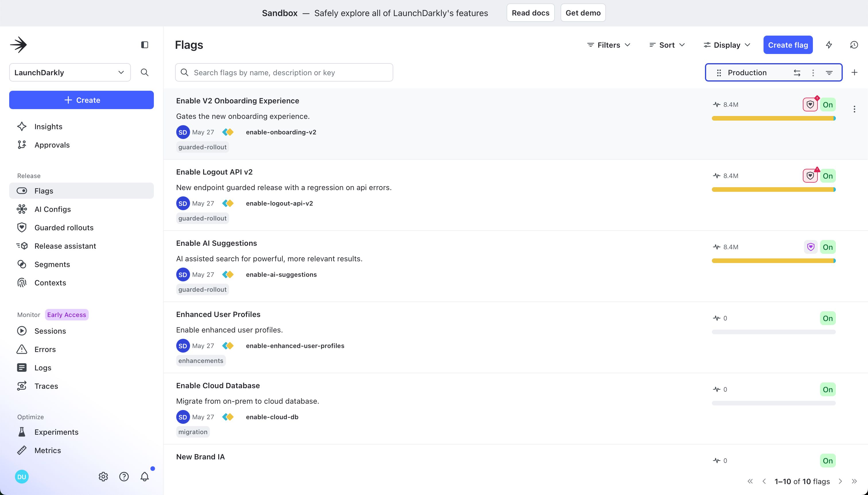Click the migration tag
Screen dimensions: 868x495
[193, 432]
